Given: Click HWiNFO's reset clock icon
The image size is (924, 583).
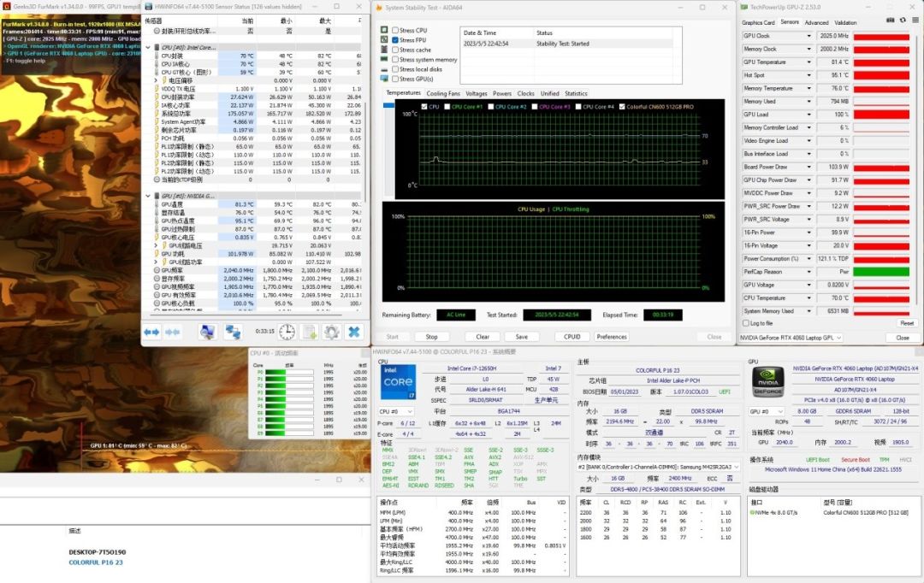Looking at the screenshot, I should click(x=287, y=331).
